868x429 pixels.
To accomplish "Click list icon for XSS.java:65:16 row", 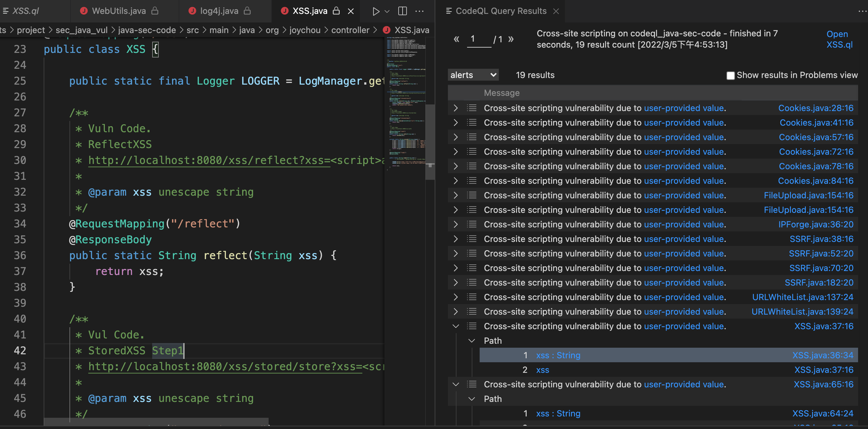I will (x=472, y=384).
